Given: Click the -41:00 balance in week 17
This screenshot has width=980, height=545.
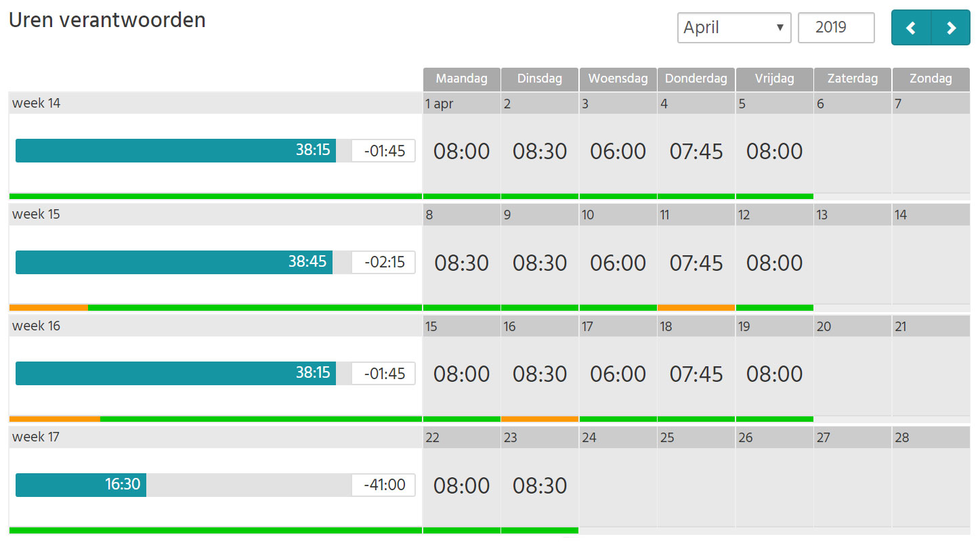Looking at the screenshot, I should [x=384, y=485].
